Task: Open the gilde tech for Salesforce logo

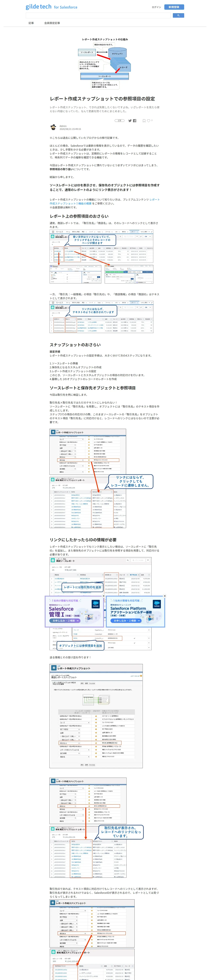Action: click(52, 7)
